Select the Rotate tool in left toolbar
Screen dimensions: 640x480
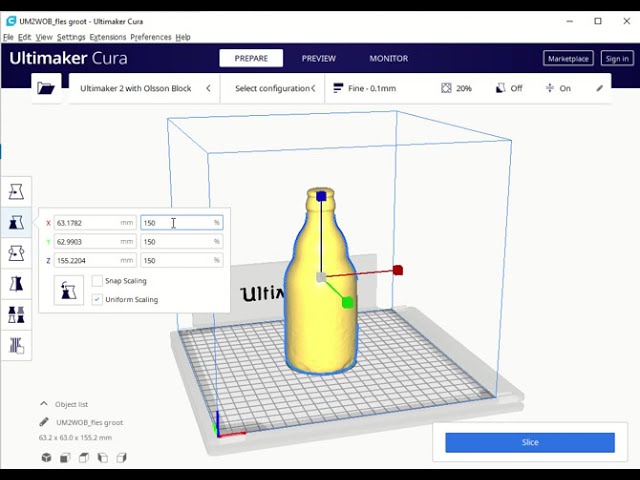pyautogui.click(x=16, y=253)
